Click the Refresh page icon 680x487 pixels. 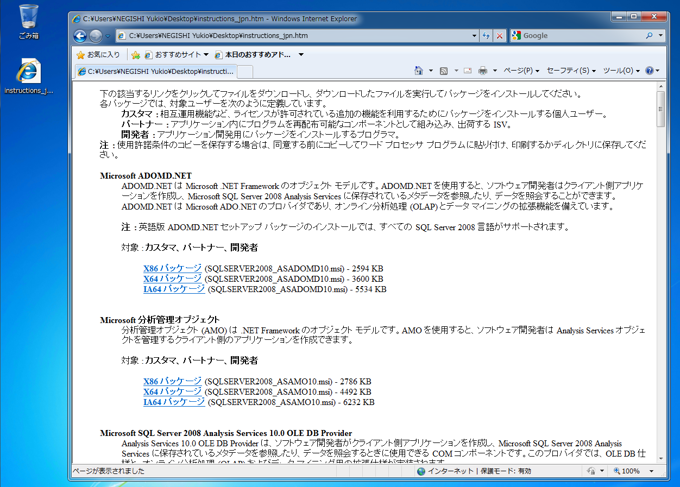486,36
